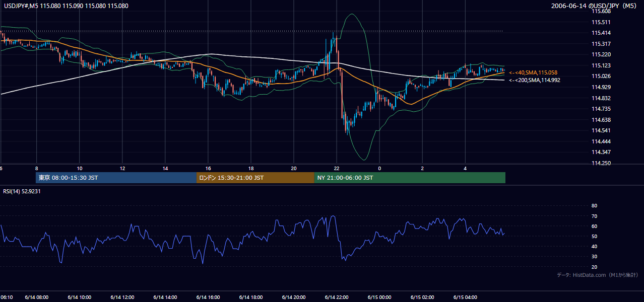Image resolution: width=644 pixels, height=302 pixels.
Task: Click price axis value 115.317
Action: (601, 44)
